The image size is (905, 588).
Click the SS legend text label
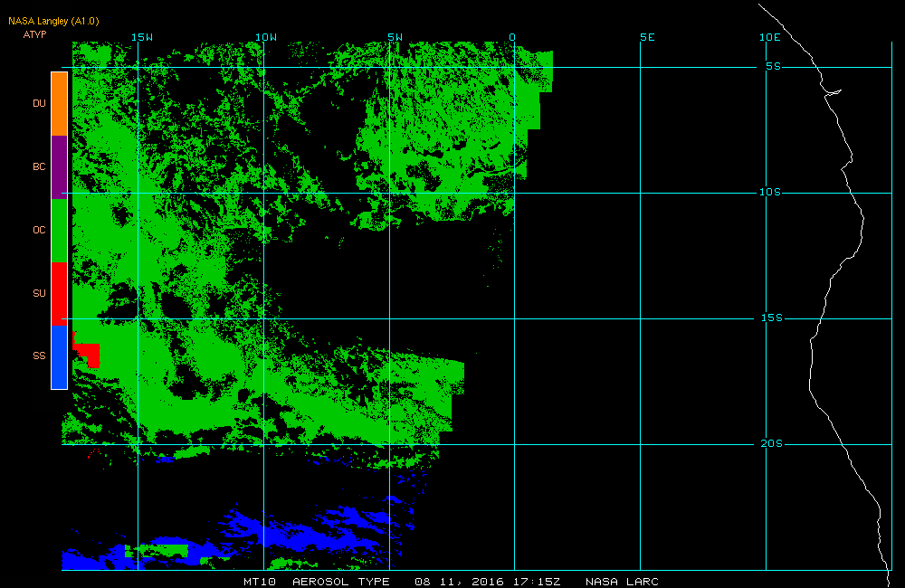tap(39, 356)
